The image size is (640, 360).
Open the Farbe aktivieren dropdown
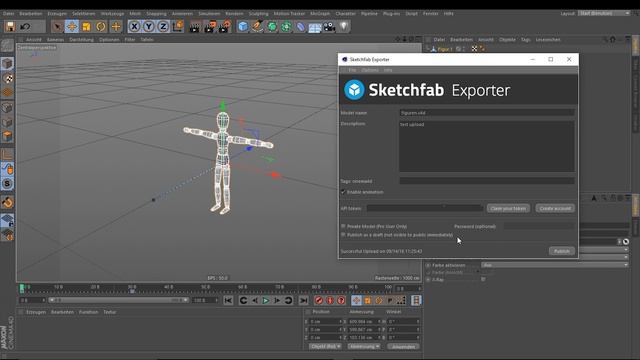click(554, 265)
